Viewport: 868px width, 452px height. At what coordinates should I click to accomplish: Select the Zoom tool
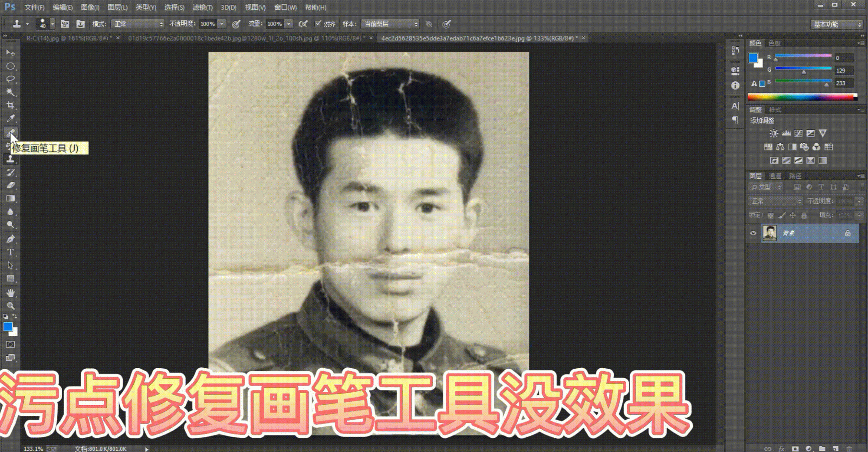pyautogui.click(x=10, y=306)
